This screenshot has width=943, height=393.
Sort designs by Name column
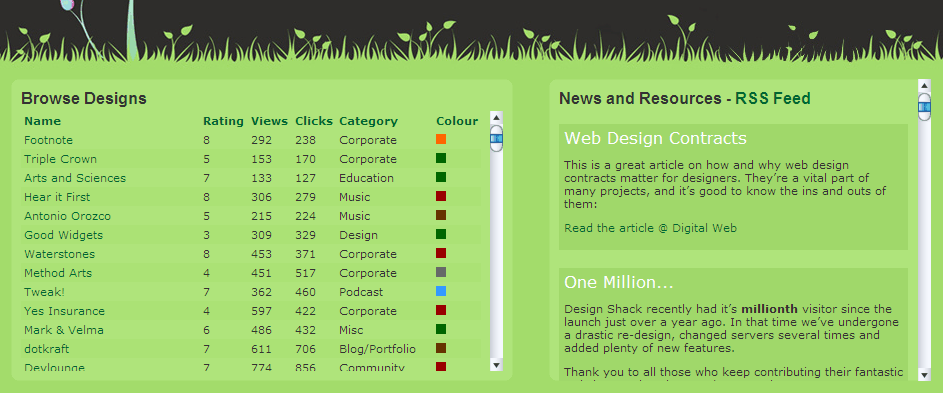(42, 121)
